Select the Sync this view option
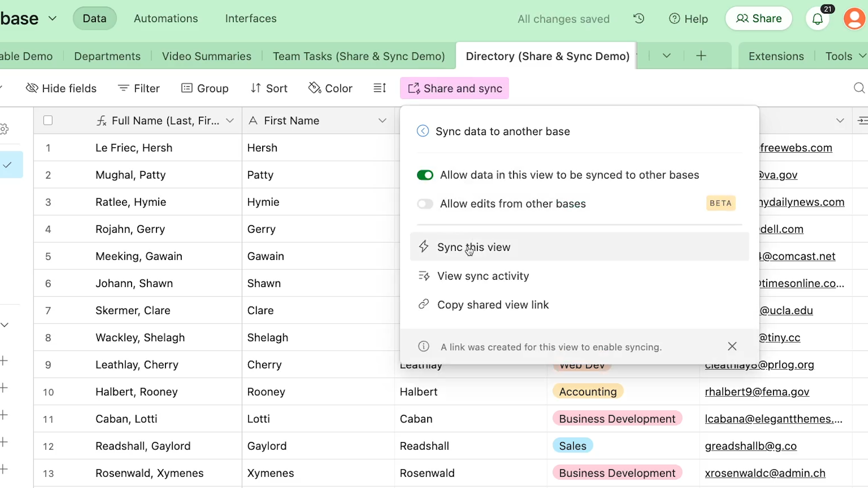This screenshot has height=488, width=868. coord(473,247)
